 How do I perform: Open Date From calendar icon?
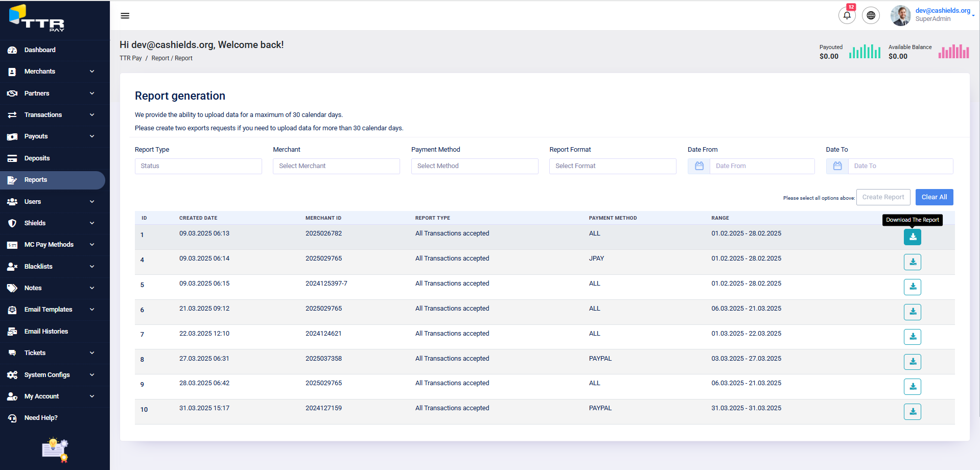tap(698, 166)
